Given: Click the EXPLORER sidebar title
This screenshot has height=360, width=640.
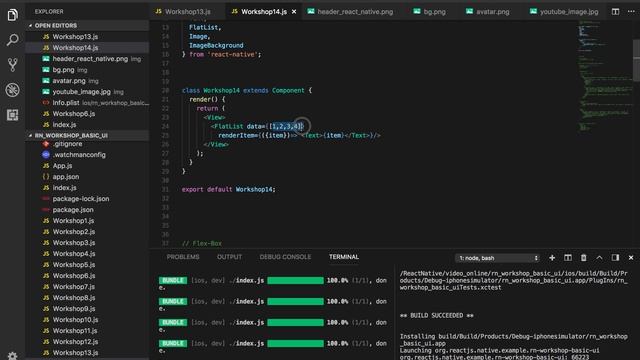Looking at the screenshot, I should (x=49, y=12).
